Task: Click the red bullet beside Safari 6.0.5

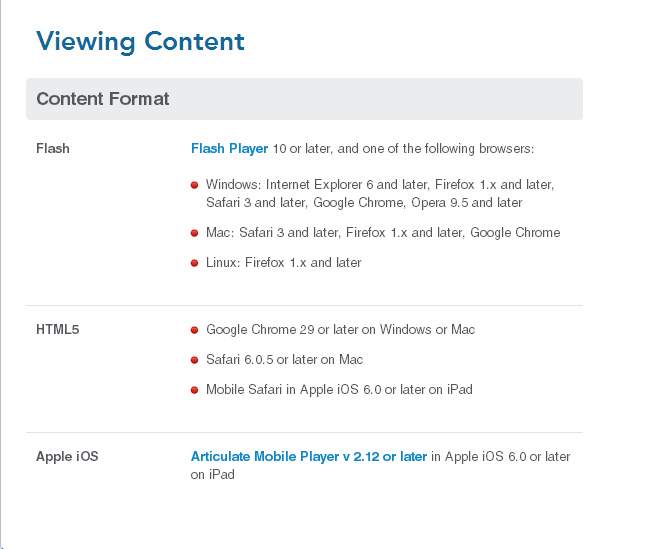Action: click(x=195, y=360)
